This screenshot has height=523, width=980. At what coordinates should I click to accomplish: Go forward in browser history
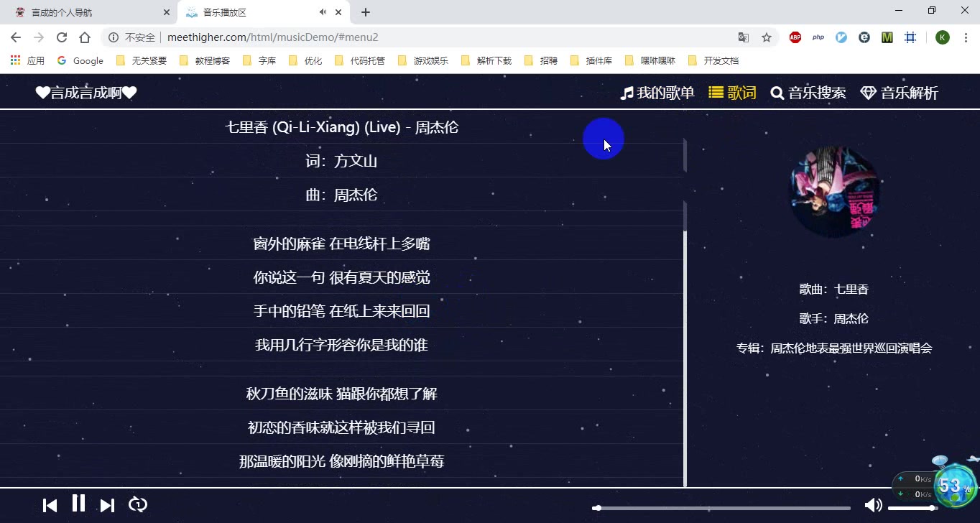[39, 37]
